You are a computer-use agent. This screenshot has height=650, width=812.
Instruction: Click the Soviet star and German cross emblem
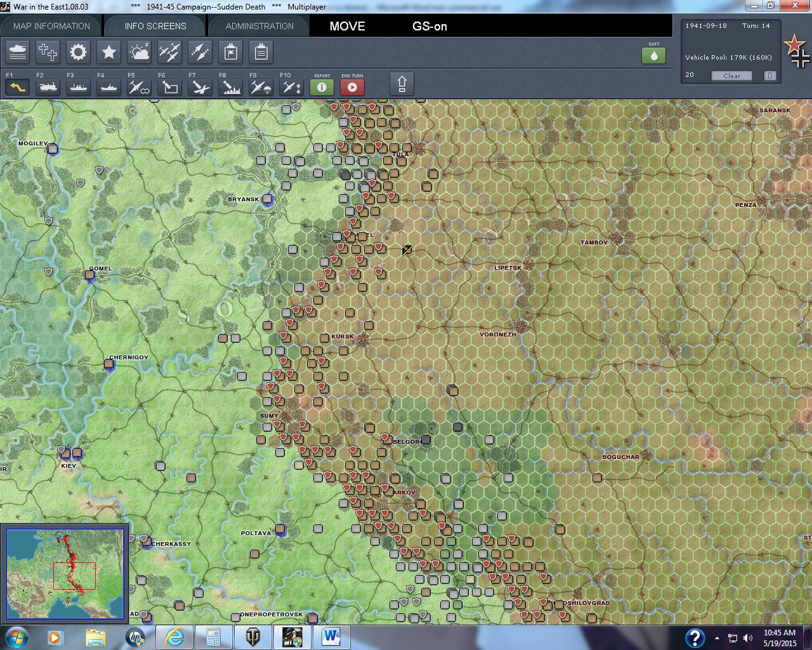(x=796, y=51)
